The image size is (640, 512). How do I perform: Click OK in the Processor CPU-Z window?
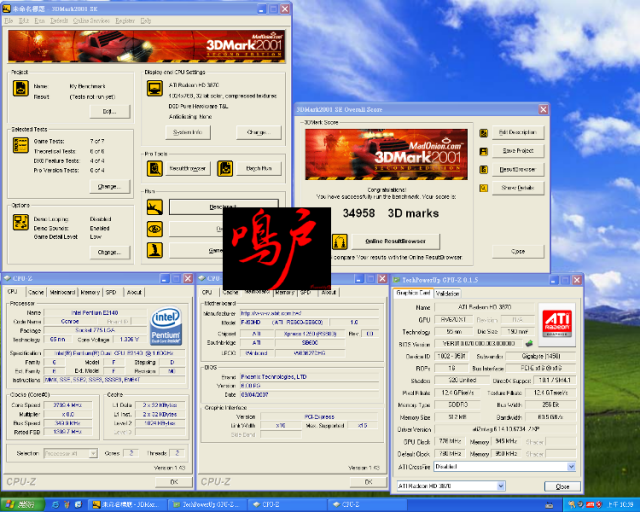(x=174, y=482)
